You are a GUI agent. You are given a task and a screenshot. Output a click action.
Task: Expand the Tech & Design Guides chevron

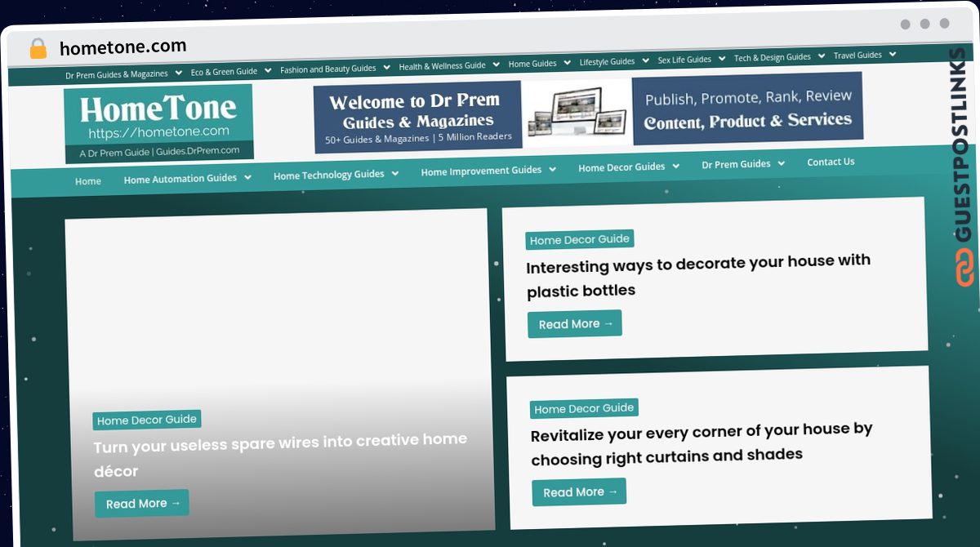pyautogui.click(x=821, y=56)
